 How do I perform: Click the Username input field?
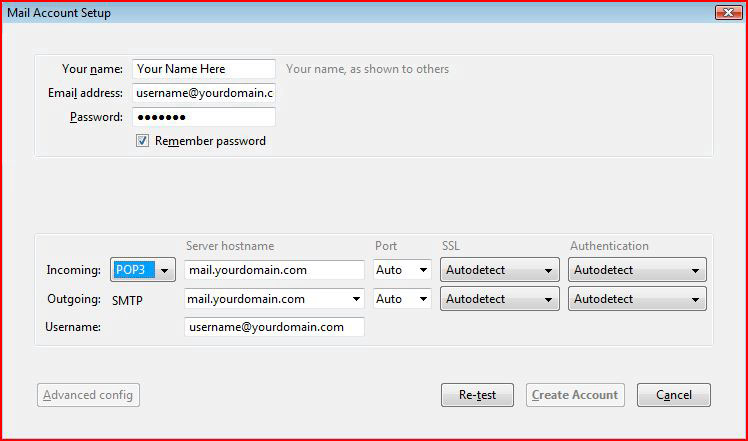click(x=274, y=327)
